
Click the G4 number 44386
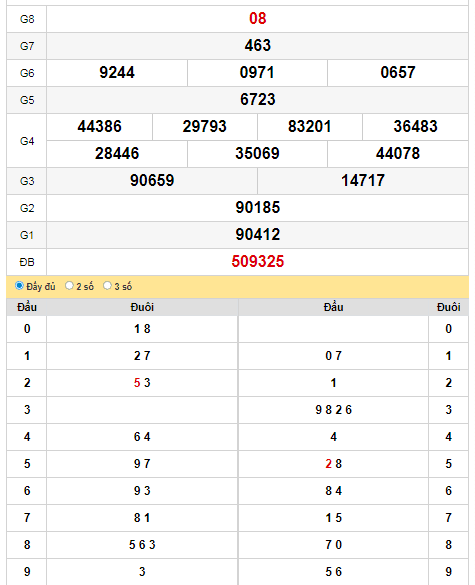coord(99,126)
